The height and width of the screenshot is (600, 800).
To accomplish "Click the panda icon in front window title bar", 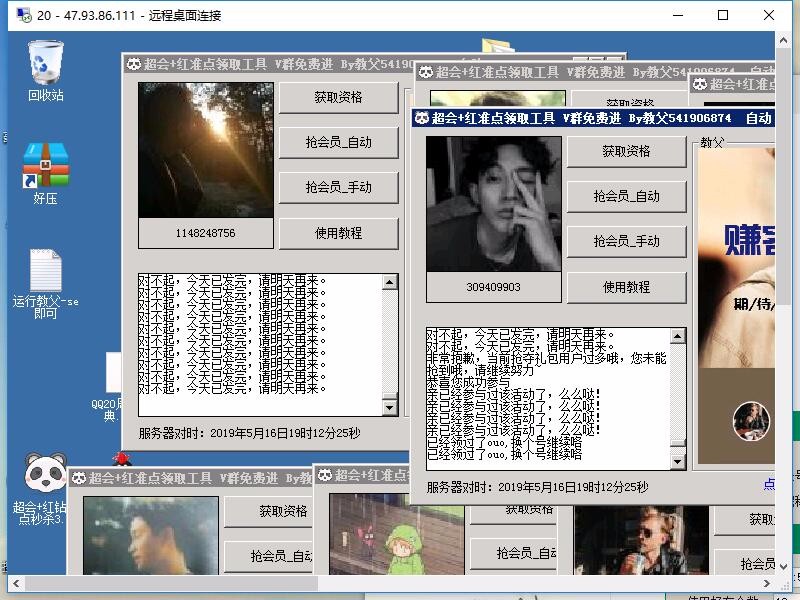I will (x=422, y=118).
